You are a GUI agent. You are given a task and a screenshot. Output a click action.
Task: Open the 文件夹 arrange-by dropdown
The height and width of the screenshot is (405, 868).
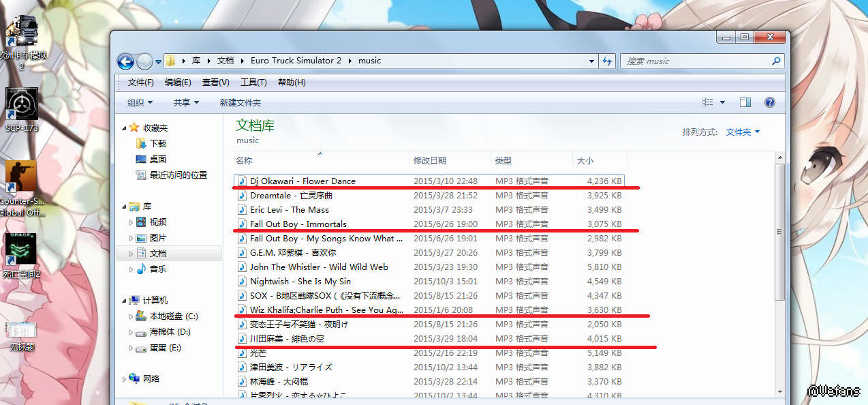click(743, 132)
